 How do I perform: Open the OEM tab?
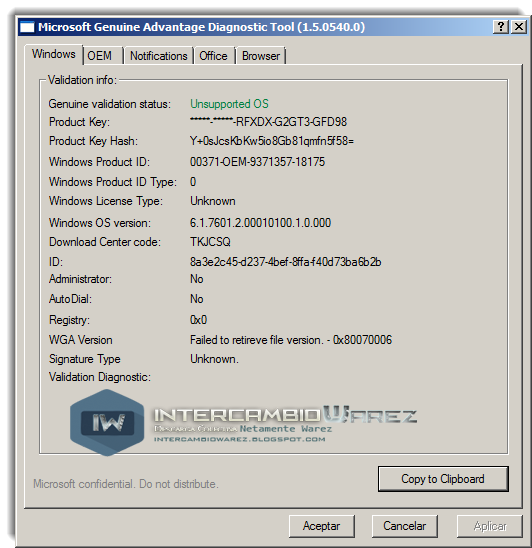(x=103, y=56)
